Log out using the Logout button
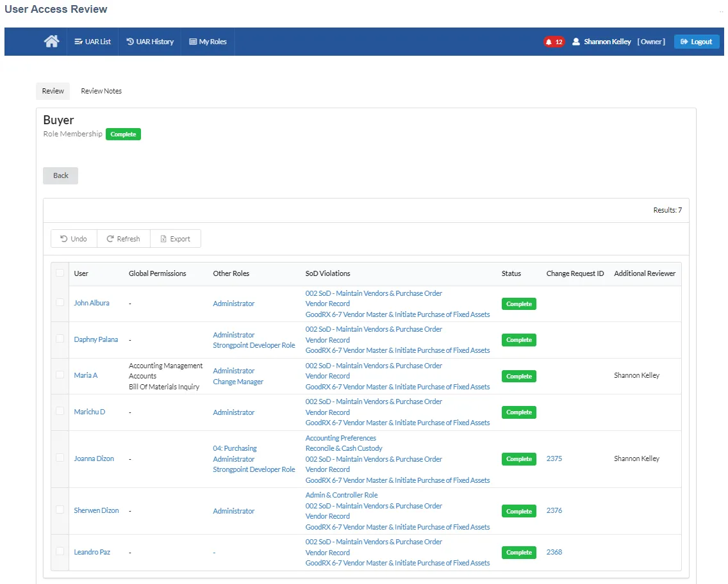 click(x=697, y=42)
